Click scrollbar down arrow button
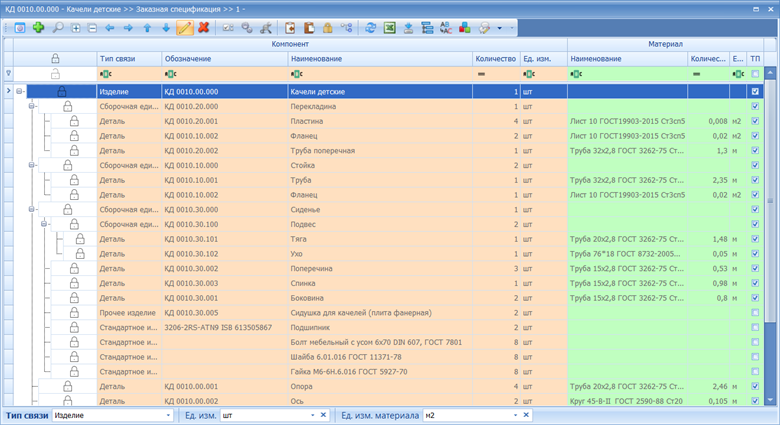780x425 pixels. 770,400
